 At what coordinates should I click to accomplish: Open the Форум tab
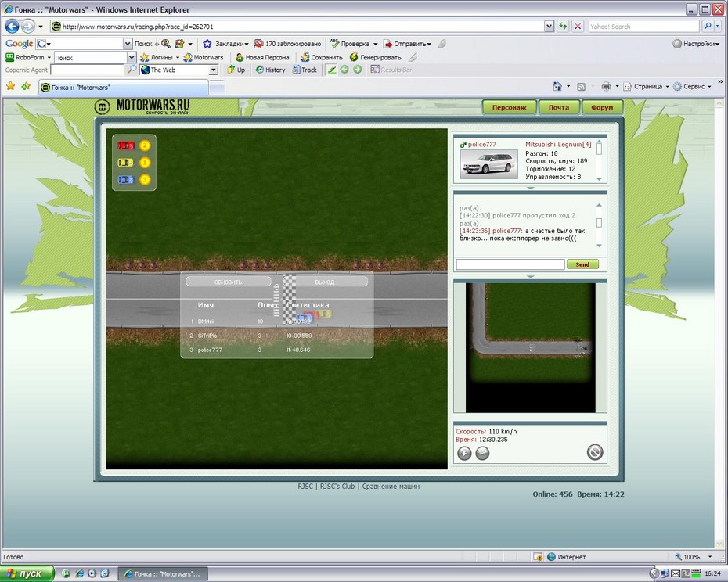point(602,107)
